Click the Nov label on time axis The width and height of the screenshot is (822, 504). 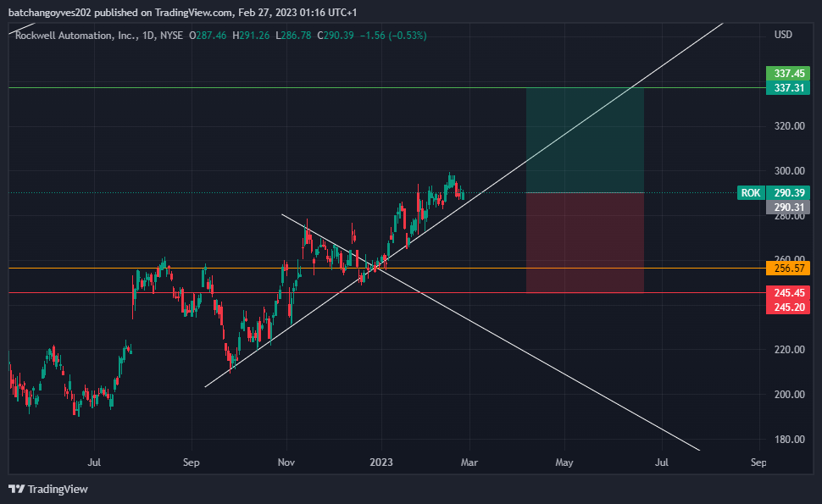tap(286, 462)
